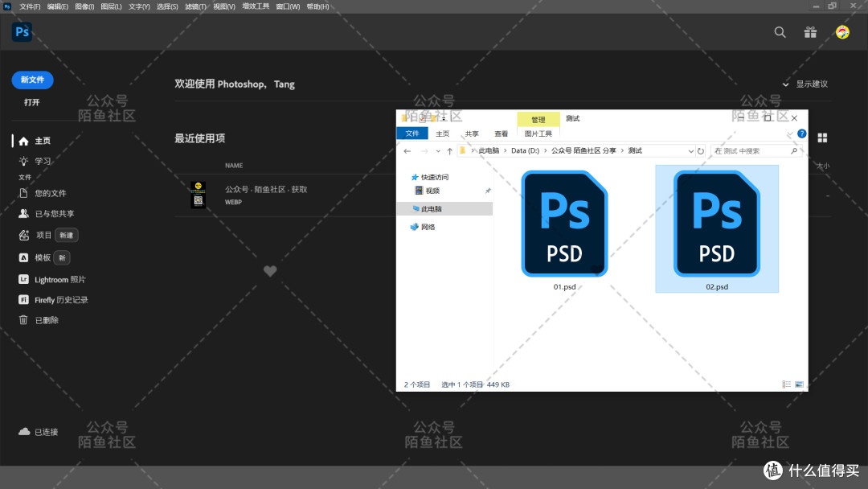Open recent file 公众号 · 陌鱼社区 · 获取
The width and height of the screenshot is (868, 489).
pos(266,189)
